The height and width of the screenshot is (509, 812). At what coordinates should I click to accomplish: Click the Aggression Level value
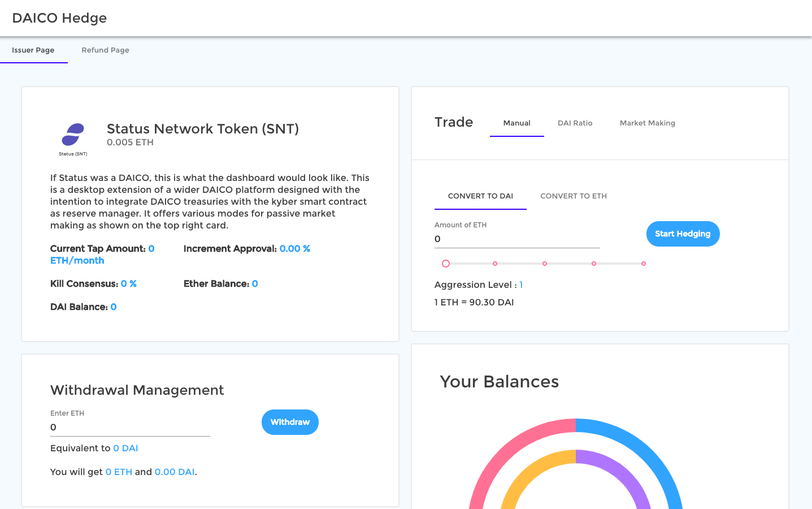pos(521,285)
